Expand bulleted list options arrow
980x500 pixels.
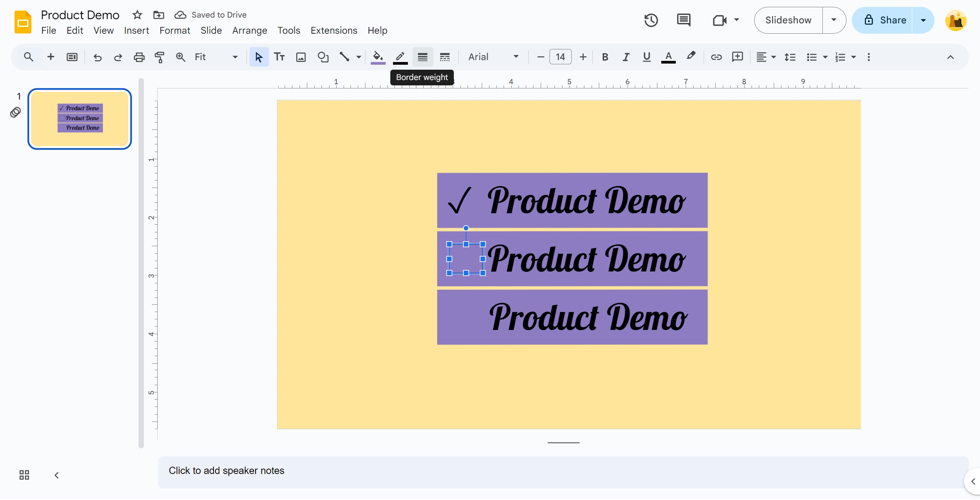coord(825,57)
